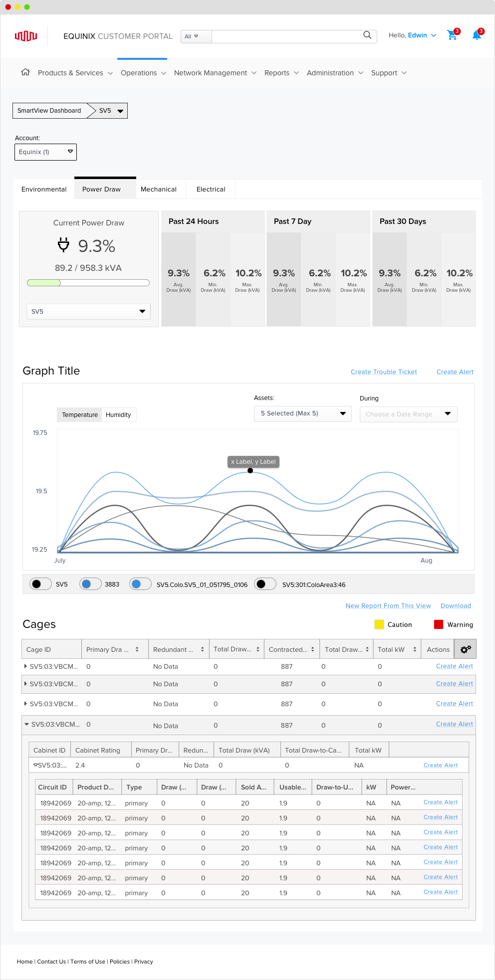Switch graph to Humidity
The height and width of the screenshot is (980, 495).
tap(118, 415)
